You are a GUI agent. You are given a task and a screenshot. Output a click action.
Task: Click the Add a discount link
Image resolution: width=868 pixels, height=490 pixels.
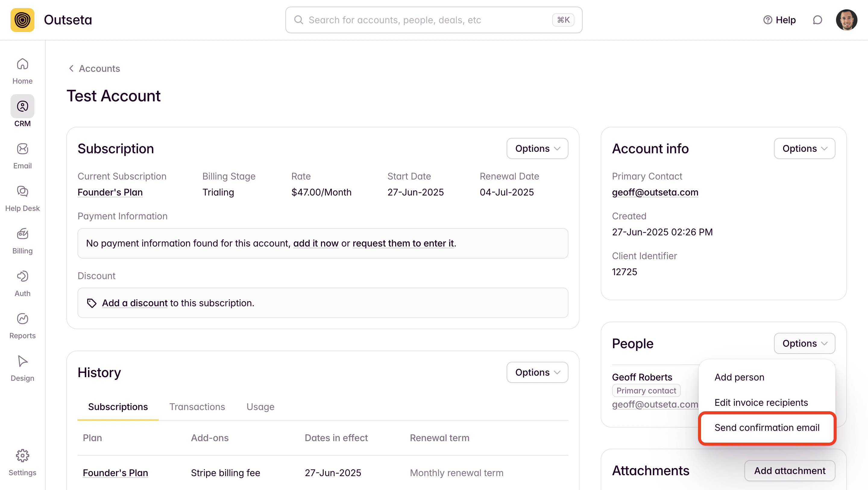134,303
